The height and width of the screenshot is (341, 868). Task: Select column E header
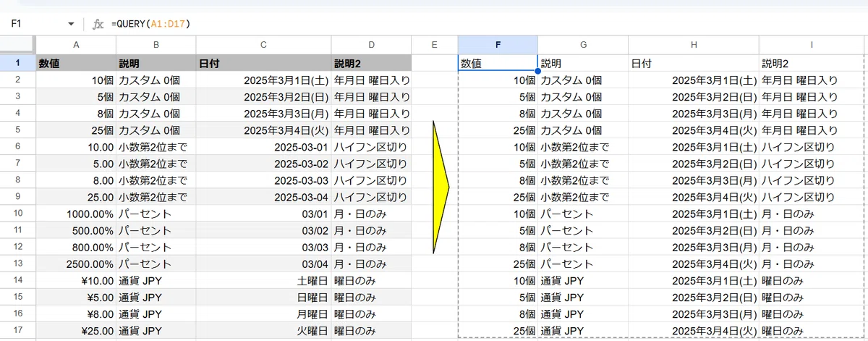(435, 45)
